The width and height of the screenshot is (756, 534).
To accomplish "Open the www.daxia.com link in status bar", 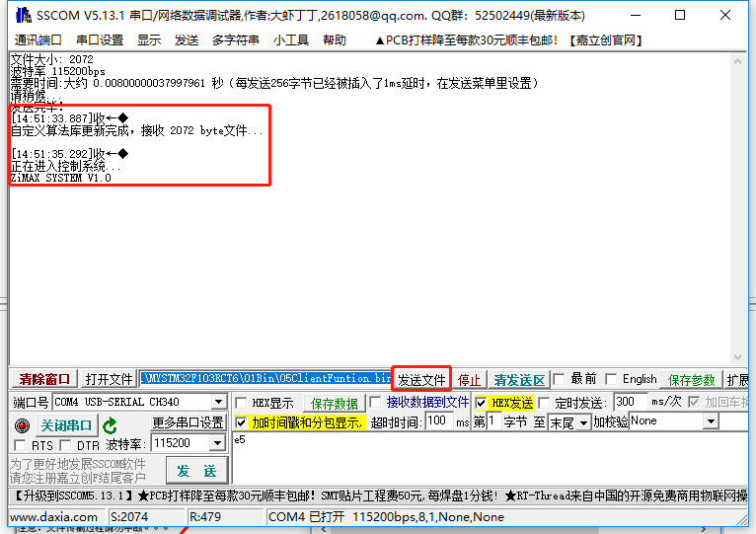I will pos(53,516).
